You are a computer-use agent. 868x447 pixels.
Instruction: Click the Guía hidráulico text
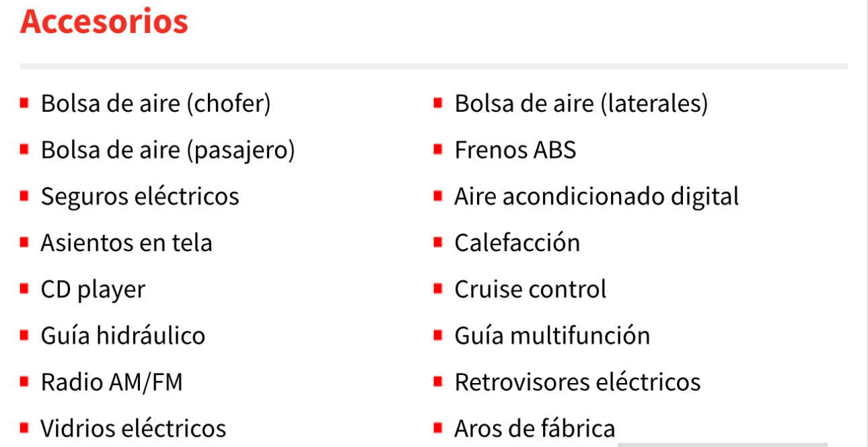[123, 336]
